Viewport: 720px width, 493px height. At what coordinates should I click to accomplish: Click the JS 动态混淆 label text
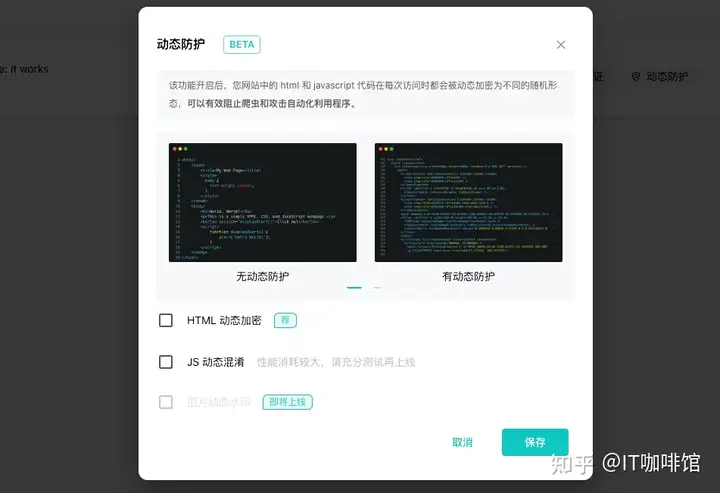coord(215,362)
